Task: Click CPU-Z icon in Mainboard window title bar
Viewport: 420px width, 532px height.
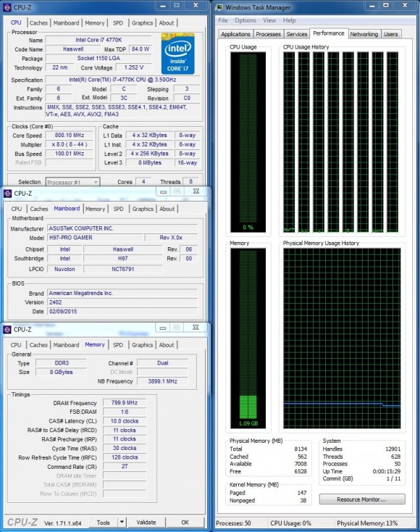Action: pyautogui.click(x=7, y=194)
